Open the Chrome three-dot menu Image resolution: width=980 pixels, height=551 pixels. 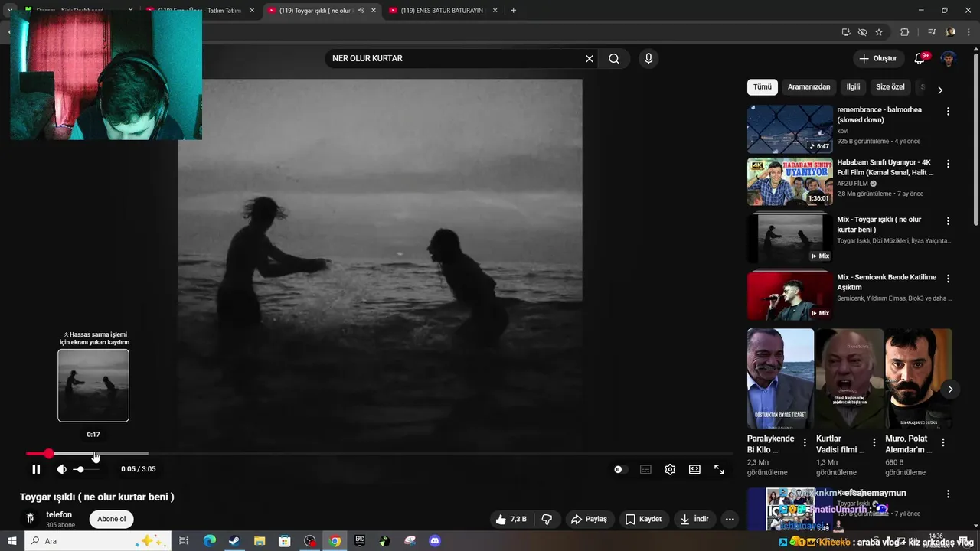969,32
